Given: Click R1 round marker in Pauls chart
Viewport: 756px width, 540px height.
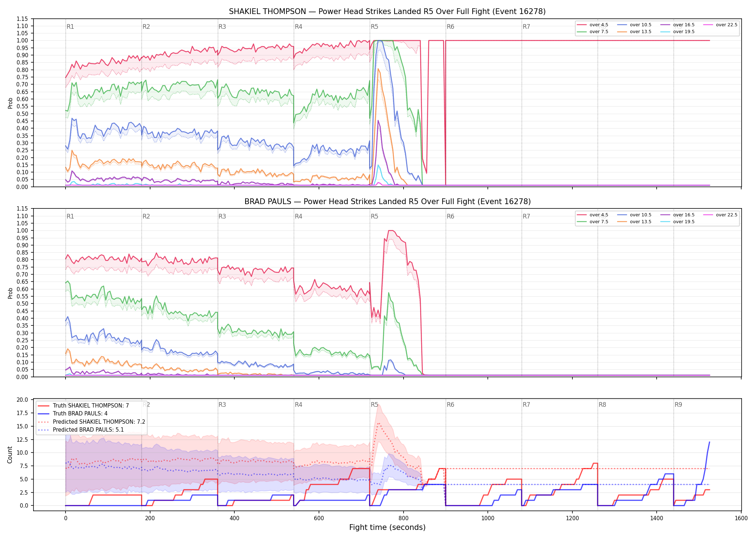Looking at the screenshot, I should coord(70,216).
